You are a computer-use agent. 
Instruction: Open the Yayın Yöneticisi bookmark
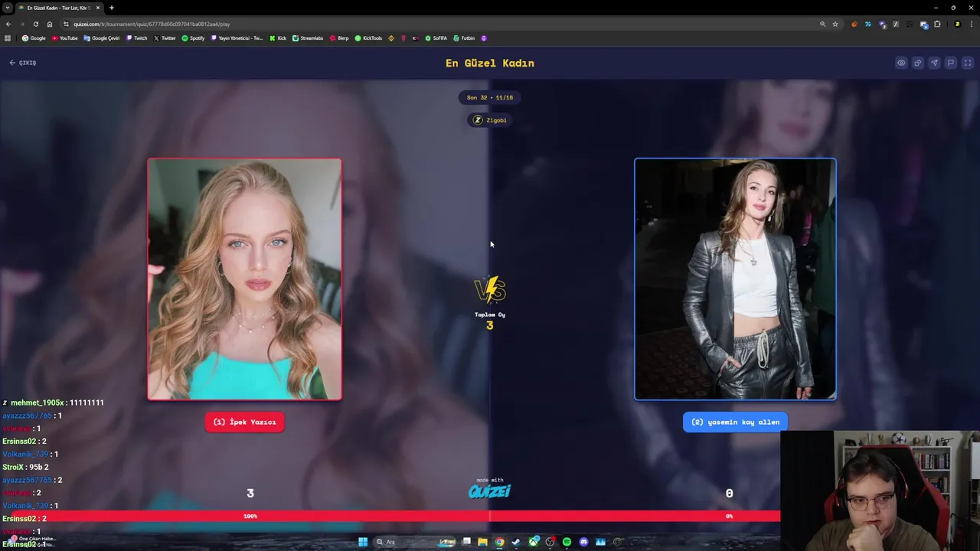coord(237,38)
